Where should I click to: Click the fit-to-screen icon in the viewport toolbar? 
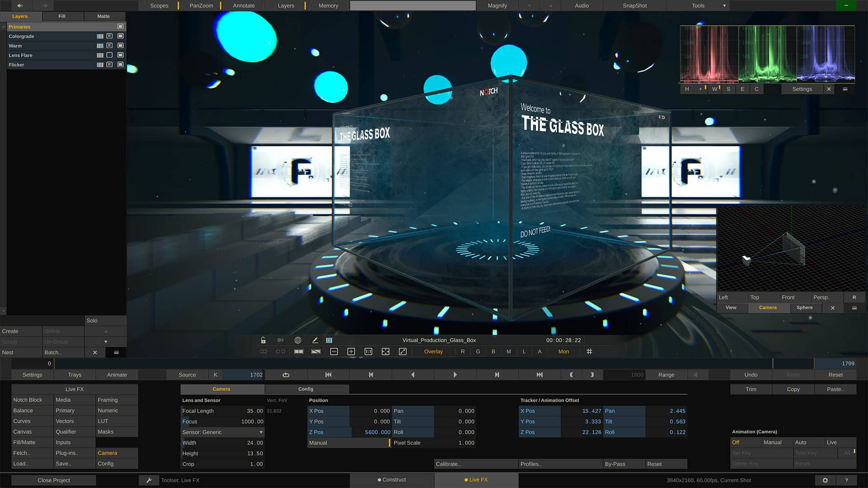tap(386, 352)
